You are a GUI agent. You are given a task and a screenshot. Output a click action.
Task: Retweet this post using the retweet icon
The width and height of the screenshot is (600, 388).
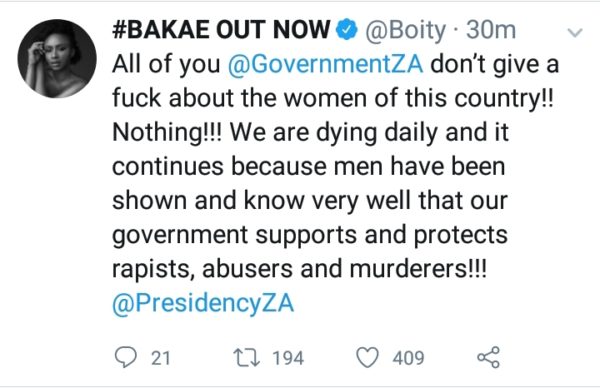point(246,357)
